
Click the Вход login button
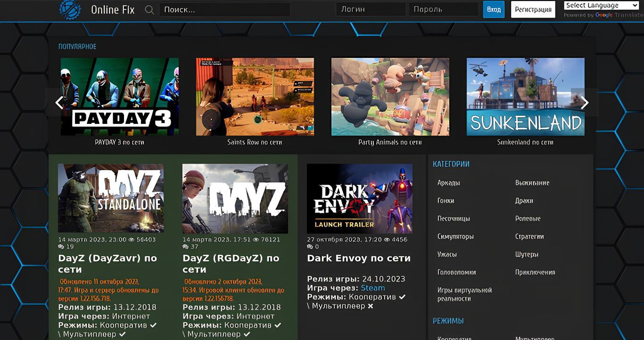coord(494,9)
